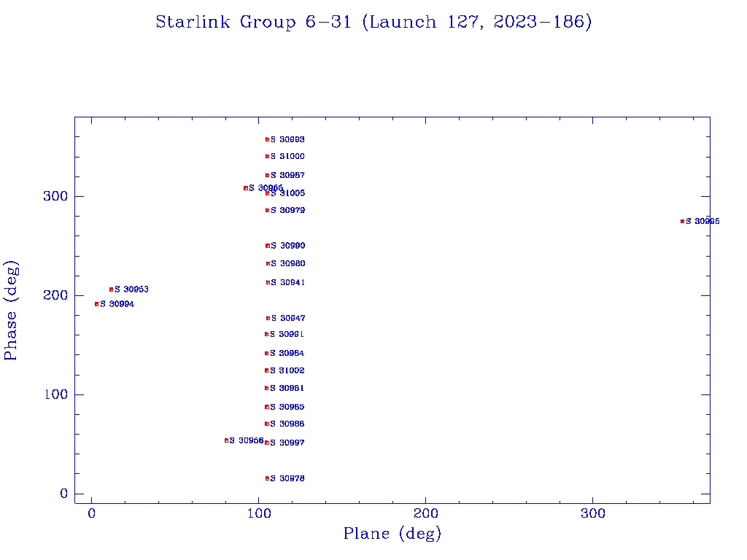Viewport: 747px width, 560px height.
Task: Select the S 30990 red marker
Action: point(267,246)
